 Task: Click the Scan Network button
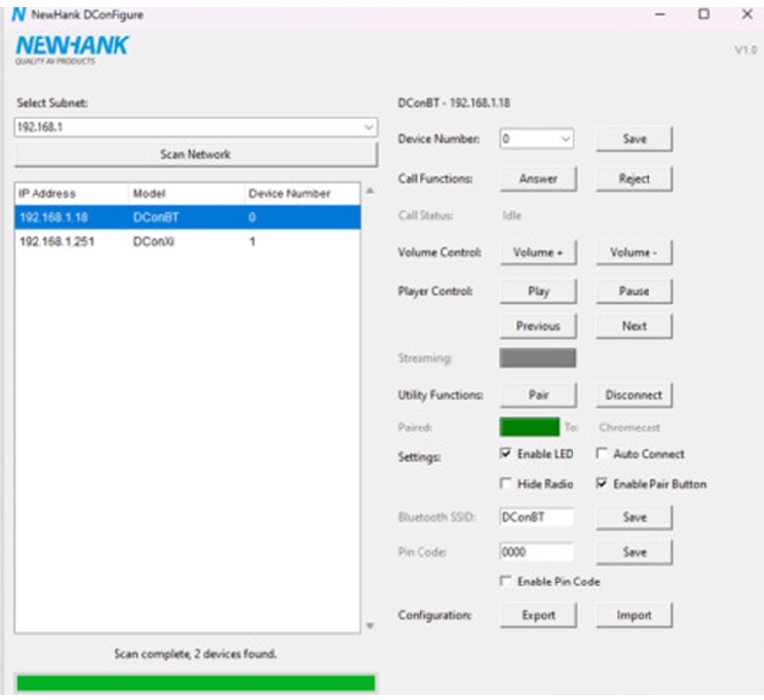point(195,155)
